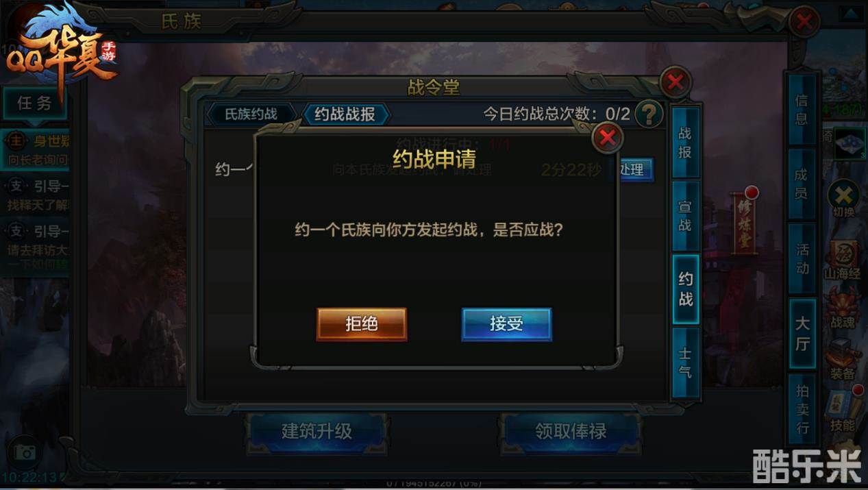The image size is (868, 490).
Task: Open the 成员 members tab
Action: point(802,184)
